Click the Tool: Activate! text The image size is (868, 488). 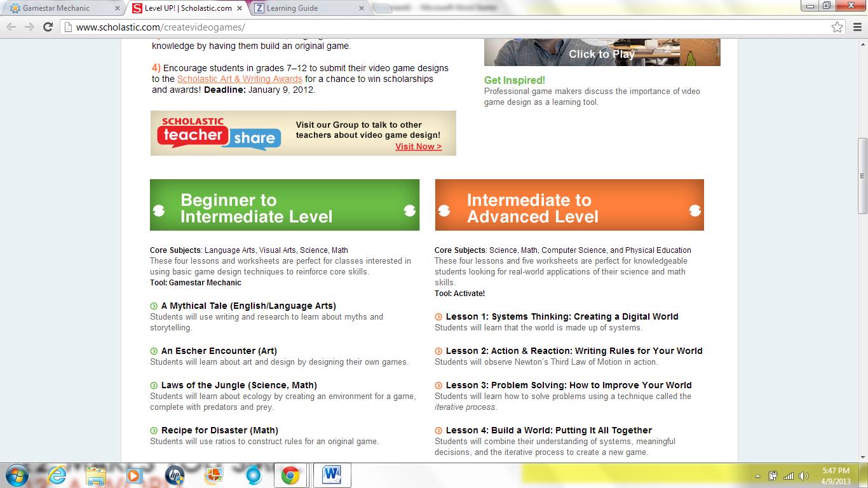coord(459,294)
